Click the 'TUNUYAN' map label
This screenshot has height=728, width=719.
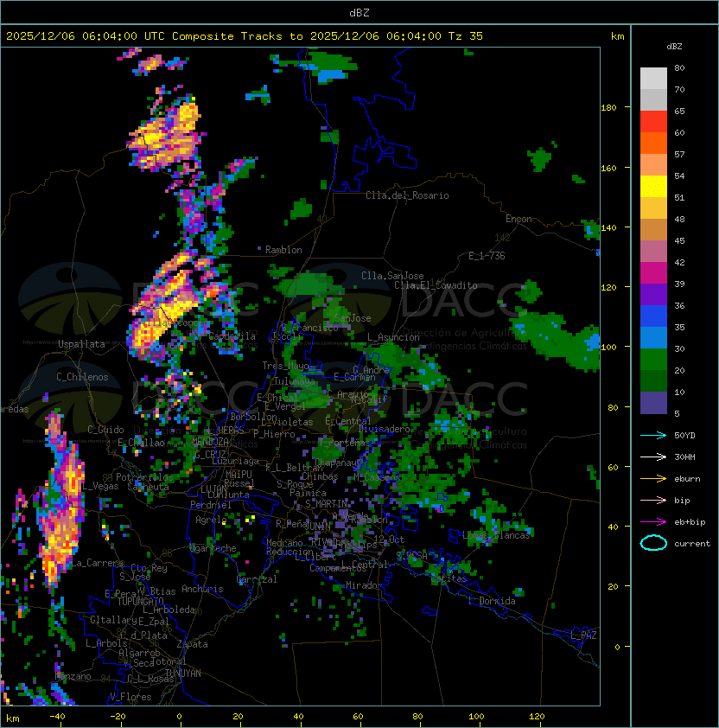[x=183, y=674]
